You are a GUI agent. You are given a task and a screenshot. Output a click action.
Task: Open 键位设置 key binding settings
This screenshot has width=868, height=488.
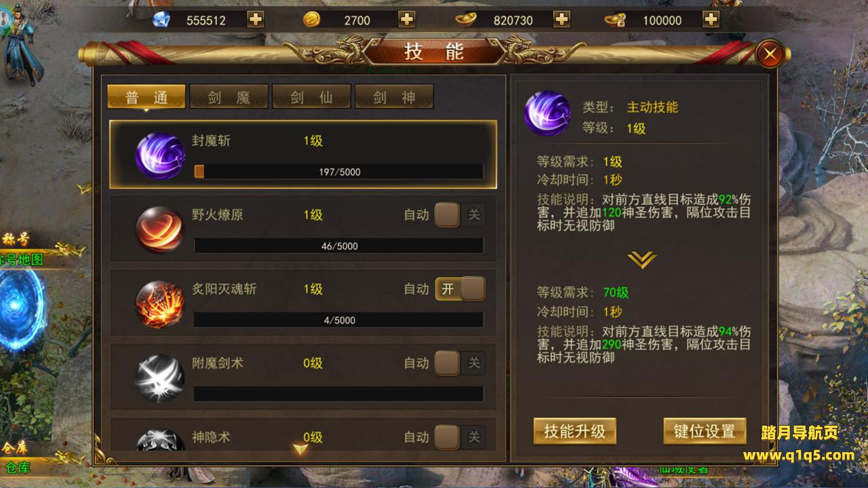705,431
